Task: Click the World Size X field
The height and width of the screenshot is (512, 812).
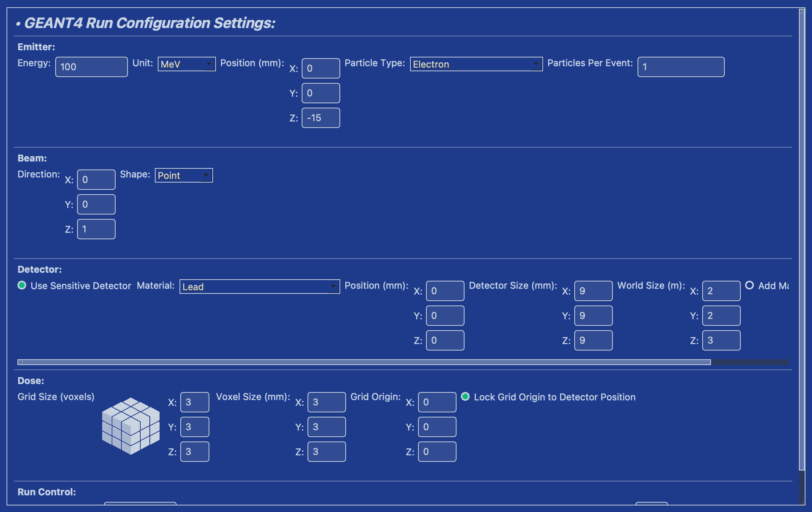Action: tap(721, 291)
